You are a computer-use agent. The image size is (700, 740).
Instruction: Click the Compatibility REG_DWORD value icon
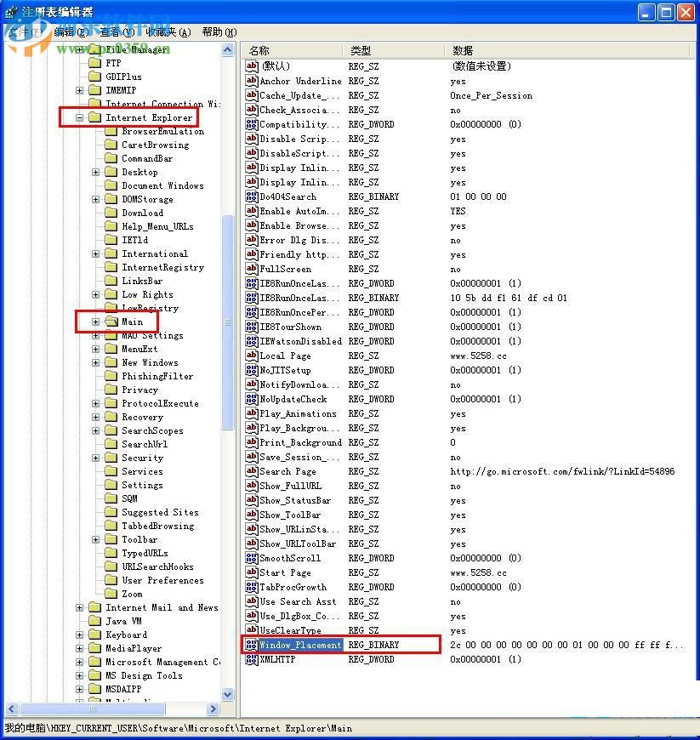251,124
